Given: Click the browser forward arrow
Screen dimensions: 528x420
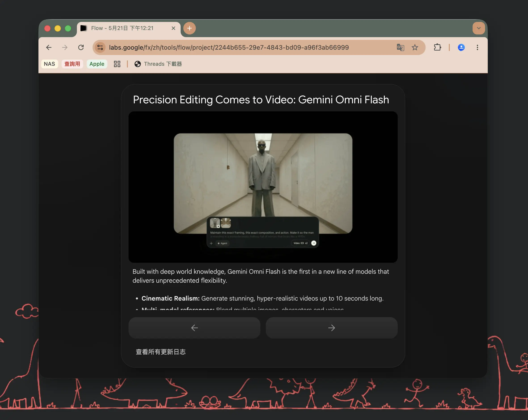Looking at the screenshot, I should pos(65,47).
